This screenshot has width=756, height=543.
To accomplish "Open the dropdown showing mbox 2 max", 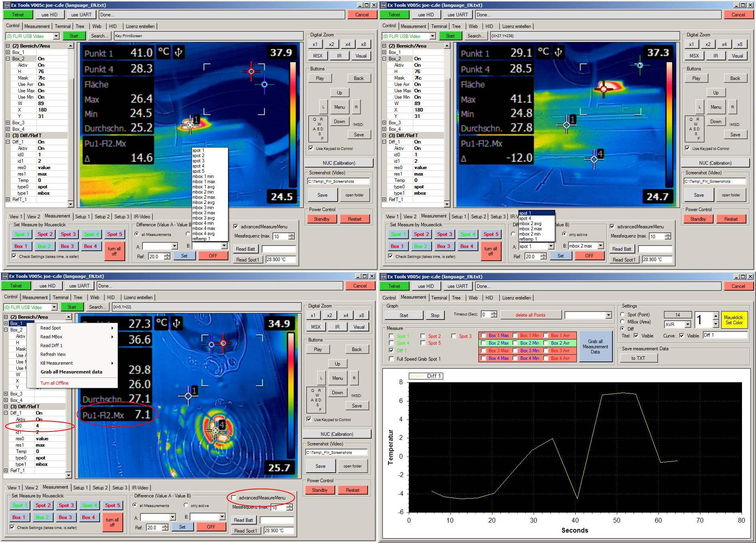I will (x=600, y=246).
